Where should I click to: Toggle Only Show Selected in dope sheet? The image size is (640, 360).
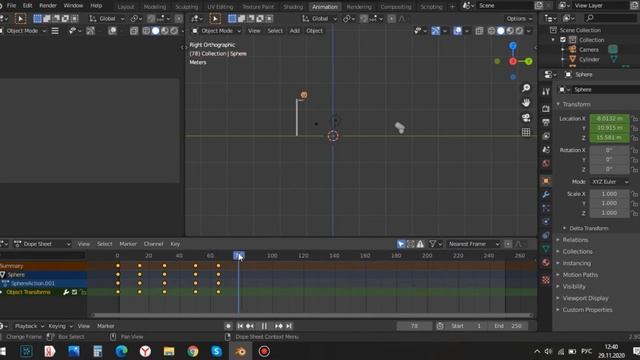tap(401, 244)
